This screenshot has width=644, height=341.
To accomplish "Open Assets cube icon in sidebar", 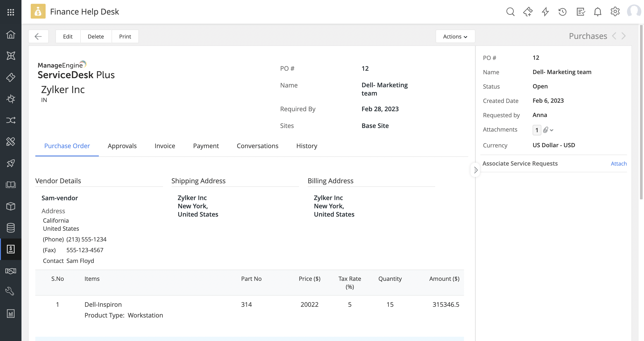I will (x=11, y=206).
